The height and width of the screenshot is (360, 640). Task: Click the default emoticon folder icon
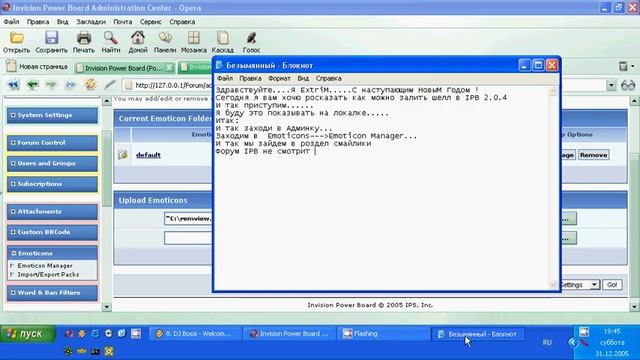[x=123, y=155]
